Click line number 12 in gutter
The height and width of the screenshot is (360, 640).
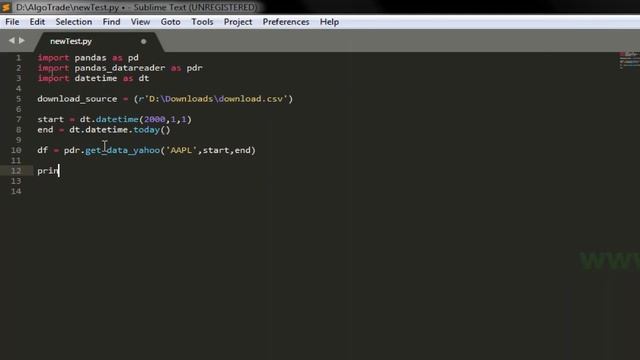click(x=16, y=171)
